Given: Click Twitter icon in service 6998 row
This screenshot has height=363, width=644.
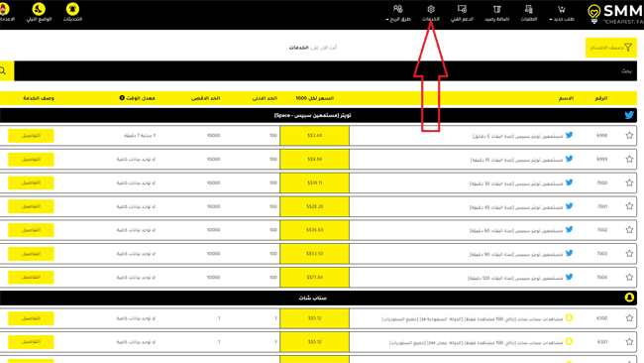Looking at the screenshot, I should (570, 135).
